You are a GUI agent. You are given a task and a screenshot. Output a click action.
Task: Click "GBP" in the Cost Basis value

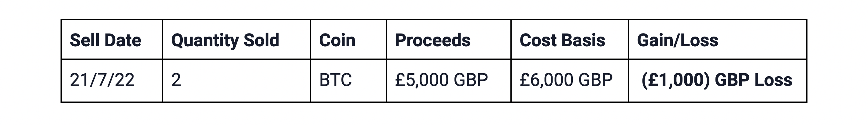[595, 80]
